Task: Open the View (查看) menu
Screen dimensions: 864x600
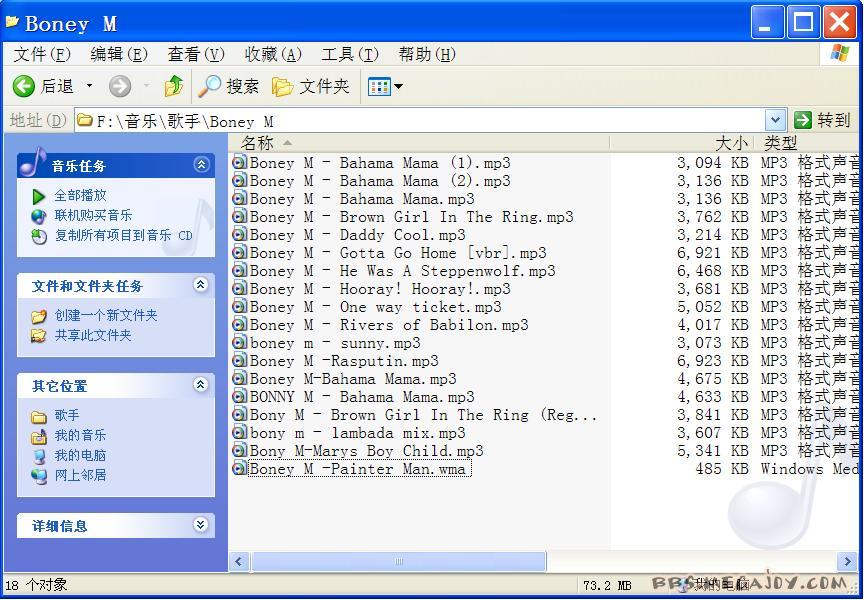Action: point(196,55)
